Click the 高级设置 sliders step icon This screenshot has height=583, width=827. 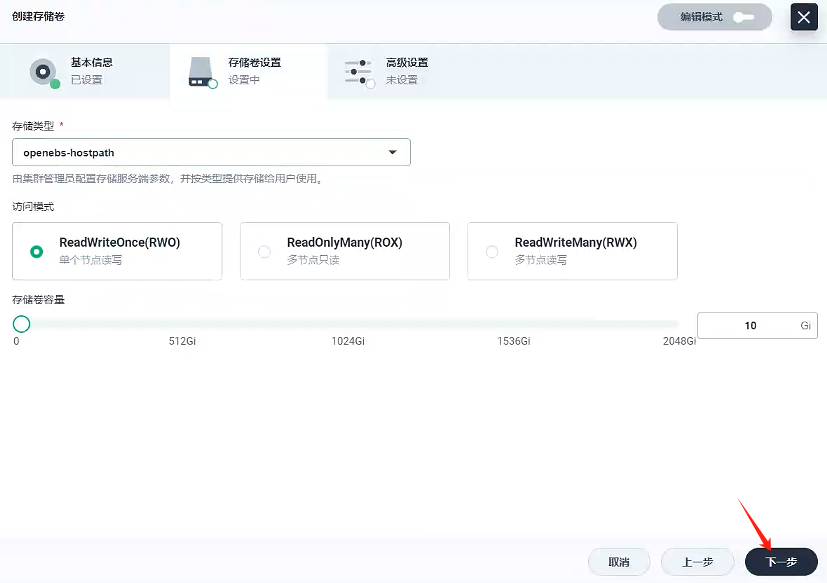pyautogui.click(x=360, y=72)
